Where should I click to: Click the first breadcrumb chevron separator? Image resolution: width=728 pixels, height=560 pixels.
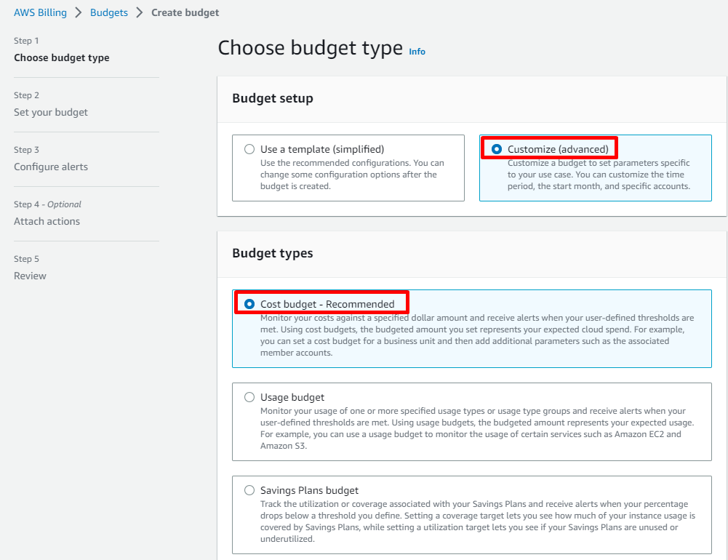[79, 12]
